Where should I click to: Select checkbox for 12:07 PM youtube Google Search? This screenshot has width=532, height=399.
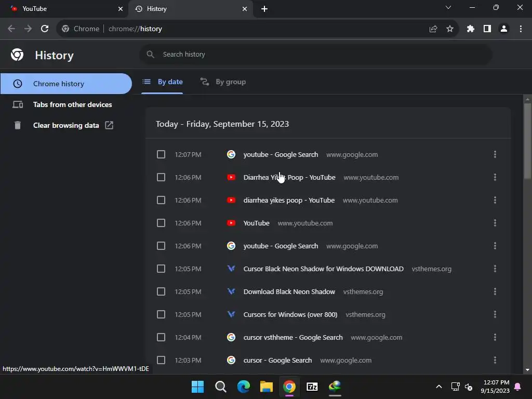[x=161, y=154]
